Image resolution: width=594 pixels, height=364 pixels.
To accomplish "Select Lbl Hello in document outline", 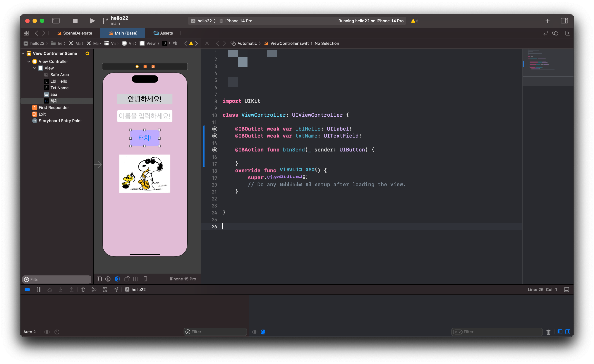I will [x=59, y=81].
